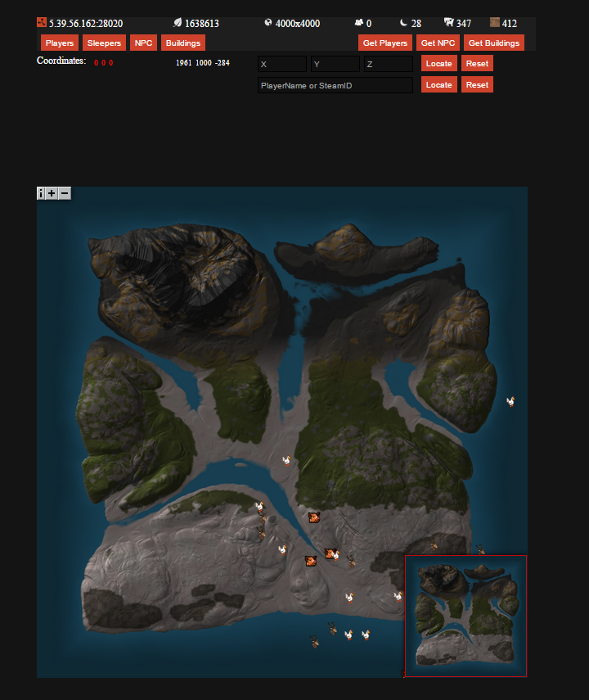589x700 pixels.
Task: Click the map size text 4000x4000
Action: (298, 23)
